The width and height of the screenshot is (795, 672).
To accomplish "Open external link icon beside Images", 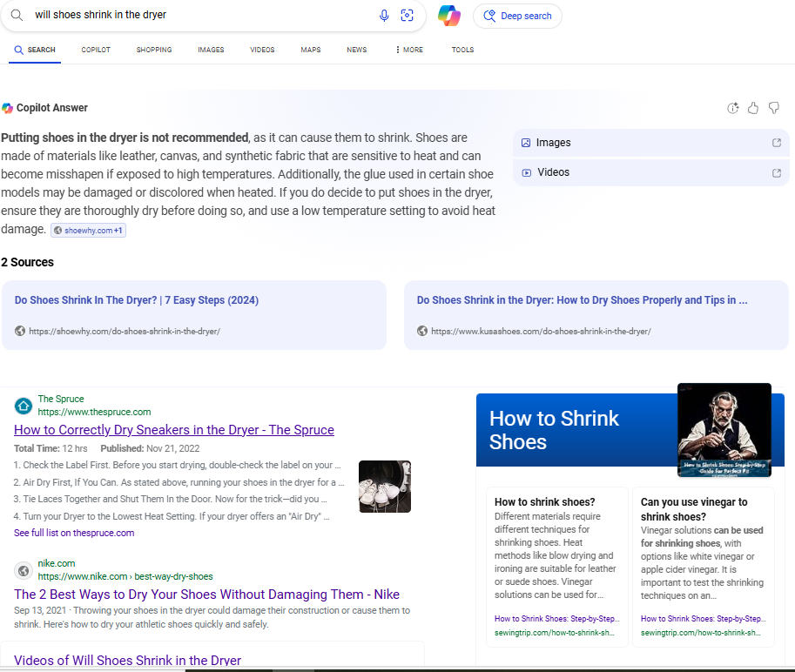I will point(777,143).
